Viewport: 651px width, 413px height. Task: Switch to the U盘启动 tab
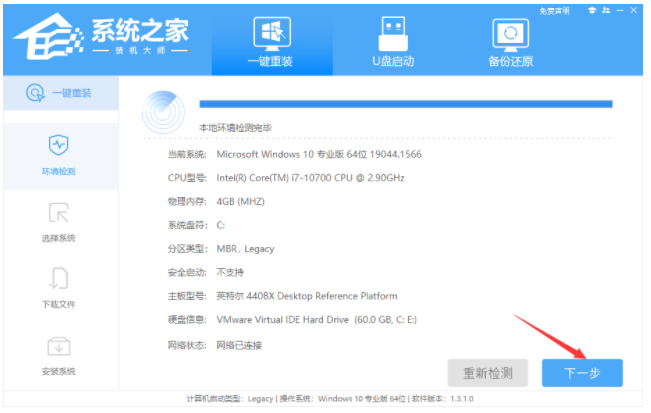(393, 42)
